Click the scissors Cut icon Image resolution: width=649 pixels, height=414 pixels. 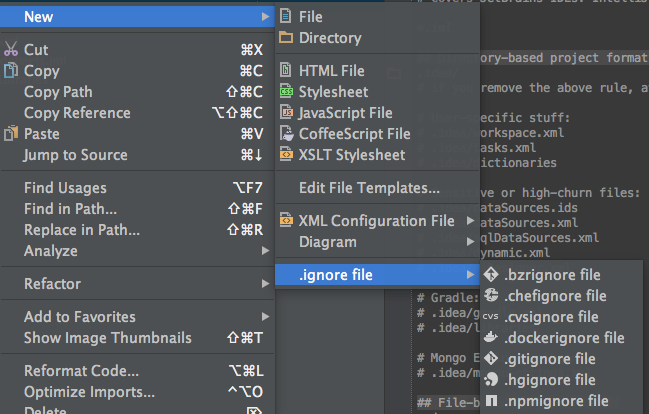tap(11, 49)
